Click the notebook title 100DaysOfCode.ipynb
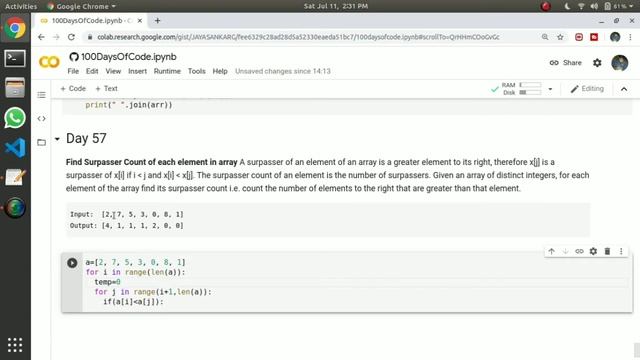 pos(129,57)
